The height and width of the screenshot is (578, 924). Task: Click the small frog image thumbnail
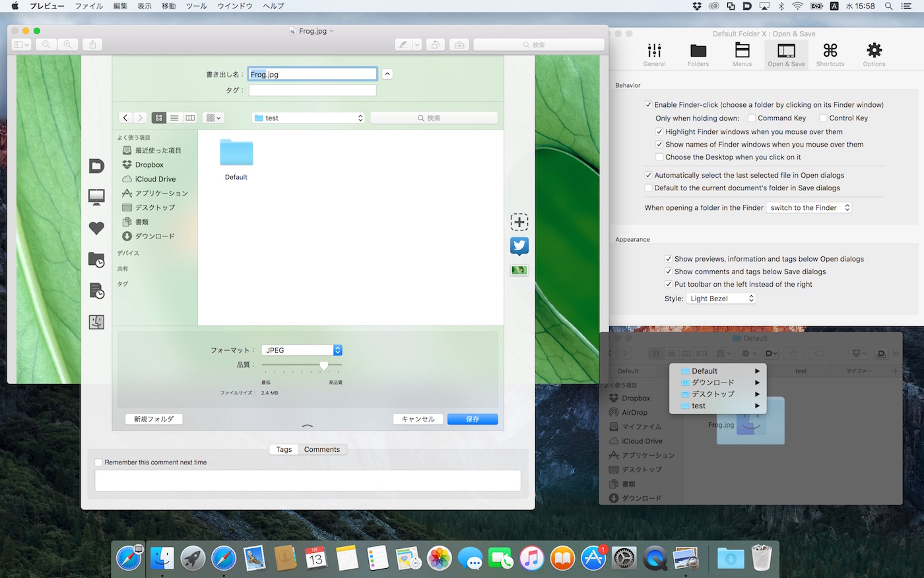click(519, 270)
